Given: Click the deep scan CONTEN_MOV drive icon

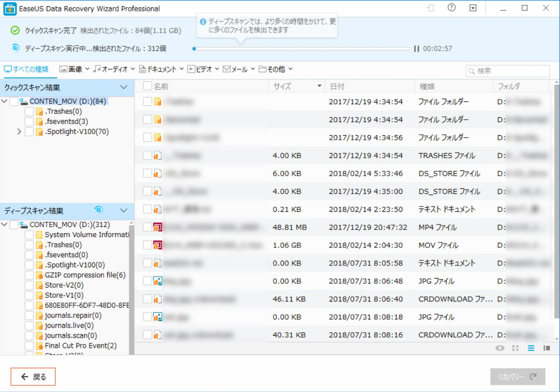Looking at the screenshot, I should point(24,225).
